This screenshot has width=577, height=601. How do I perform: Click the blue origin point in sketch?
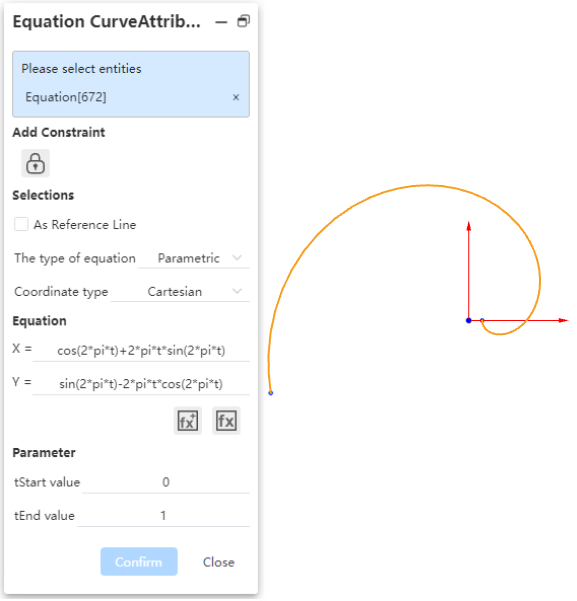469,320
